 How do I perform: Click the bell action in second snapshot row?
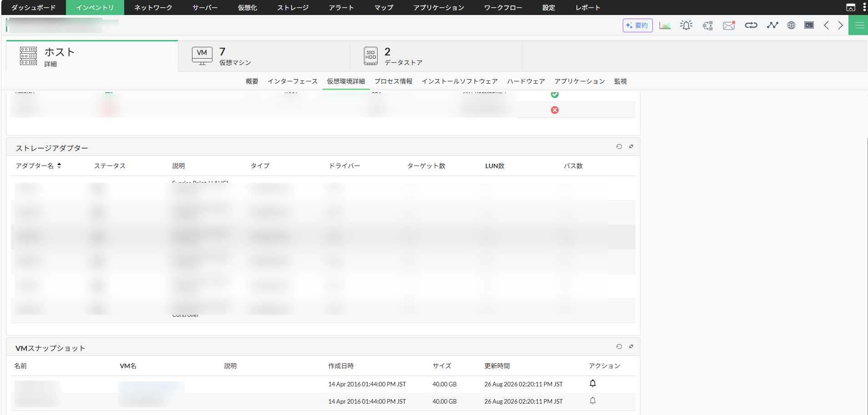click(593, 400)
